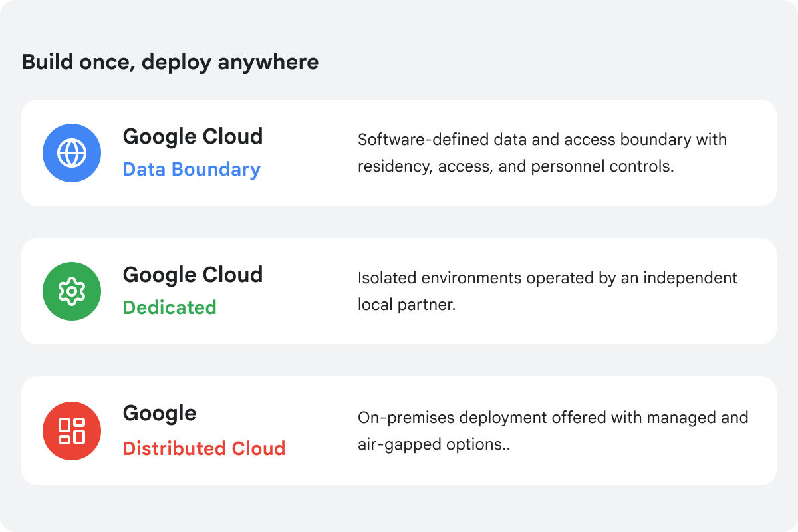Screen dimensions: 798x532
Task: Select the Google Cloud title above Data Boundary
Action: click(193, 136)
